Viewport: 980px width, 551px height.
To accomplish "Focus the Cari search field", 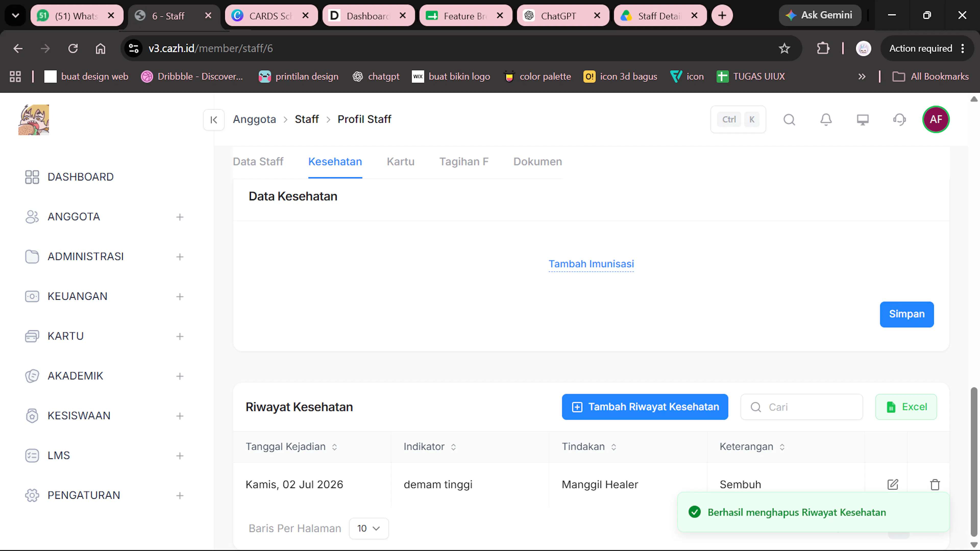I will click(802, 407).
